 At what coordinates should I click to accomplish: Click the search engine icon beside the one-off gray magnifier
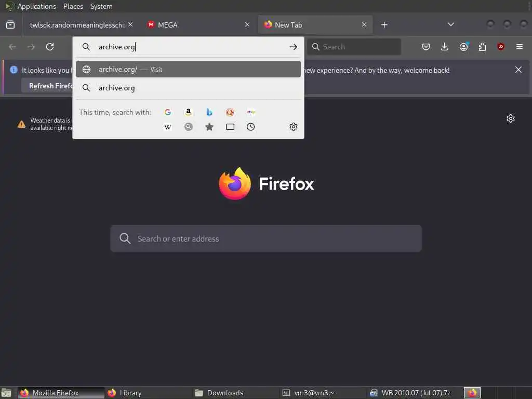point(189,127)
